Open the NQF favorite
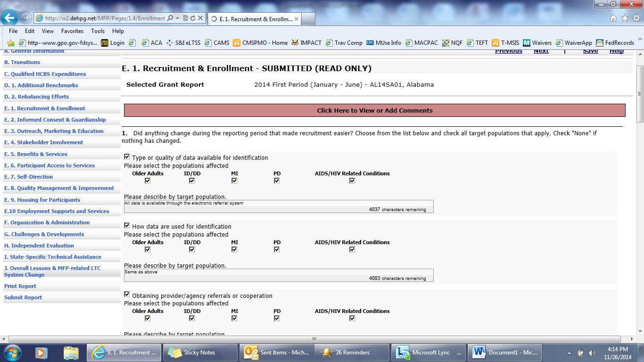 tap(452, 43)
